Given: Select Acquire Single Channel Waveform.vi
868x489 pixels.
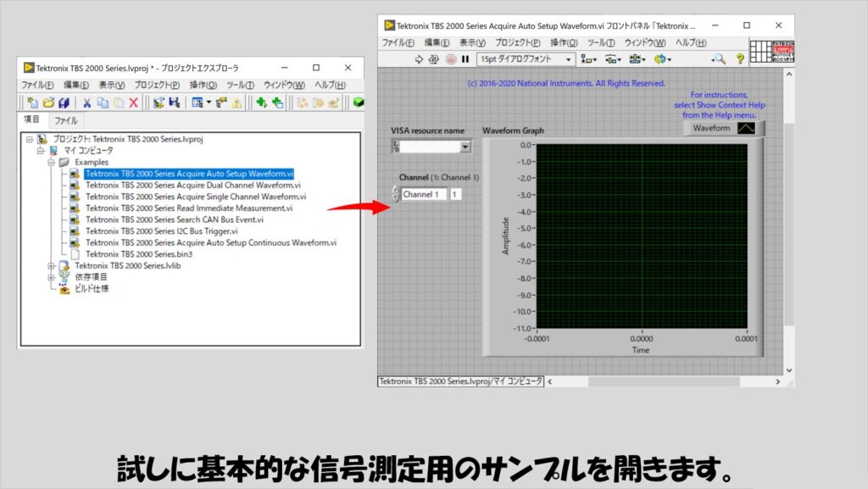Looking at the screenshot, I should pyautogui.click(x=196, y=197).
